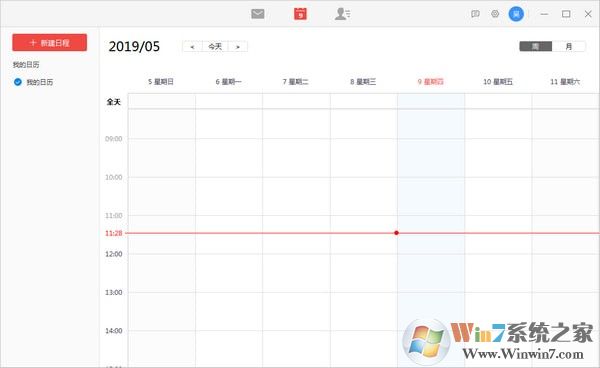Viewport: 600px width, 368px height.
Task: Click the all-day cell under 星期三
Action: (x=364, y=101)
